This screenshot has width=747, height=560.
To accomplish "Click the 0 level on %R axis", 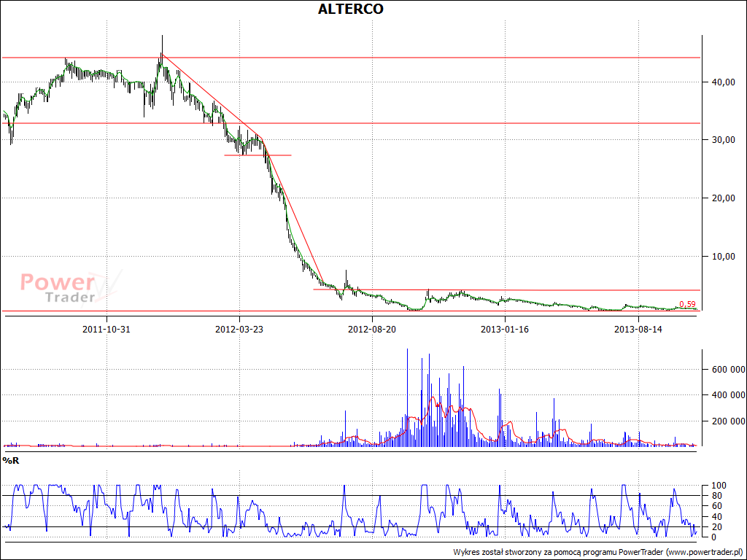I will click(x=715, y=537).
